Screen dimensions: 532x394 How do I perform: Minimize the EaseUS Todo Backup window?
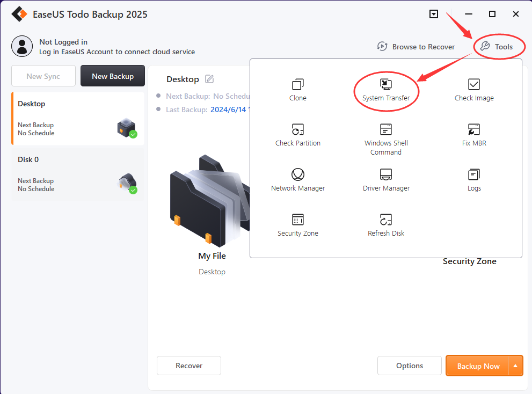click(x=469, y=14)
